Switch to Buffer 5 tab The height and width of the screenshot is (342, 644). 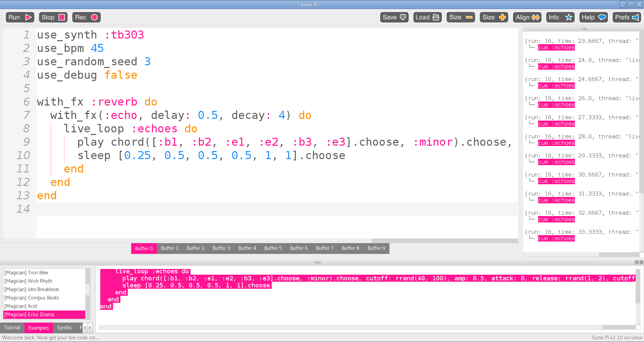point(273,248)
